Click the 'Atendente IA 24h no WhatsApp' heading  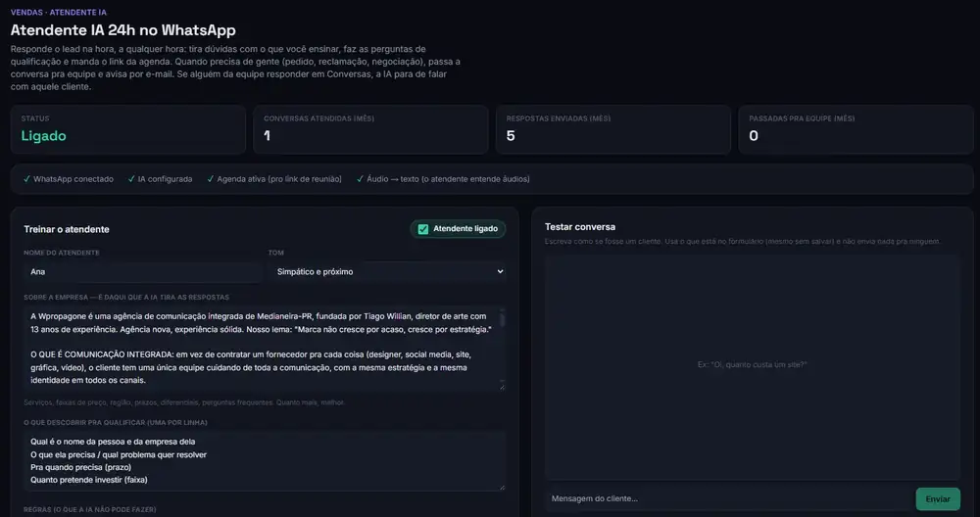123,30
